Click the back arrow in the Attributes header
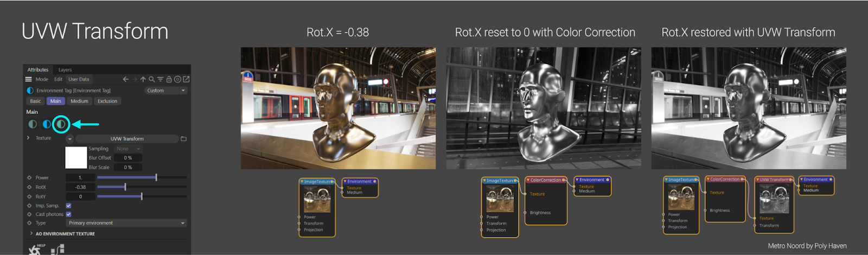The width and height of the screenshot is (868, 255). click(x=126, y=79)
